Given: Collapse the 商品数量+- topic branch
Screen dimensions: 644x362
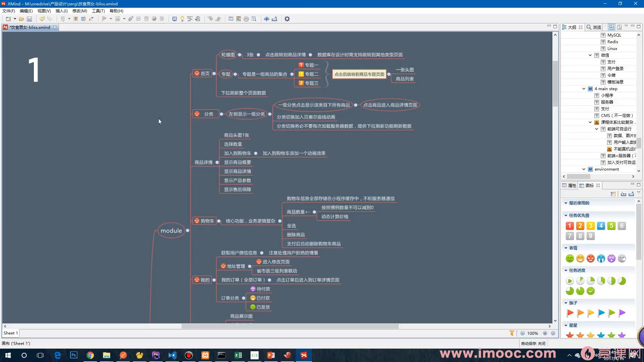Looking at the screenshot, I should (314, 212).
